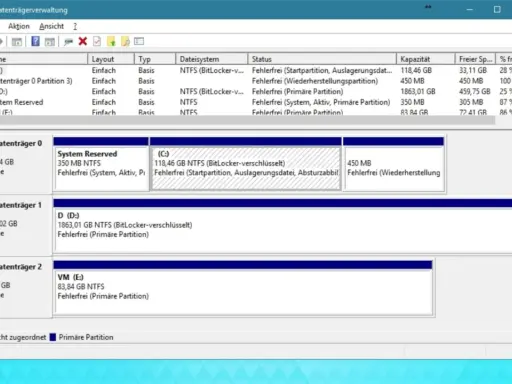The image size is (512, 384).
Task: Click the list view settings toolbar icon
Action: point(139,41)
